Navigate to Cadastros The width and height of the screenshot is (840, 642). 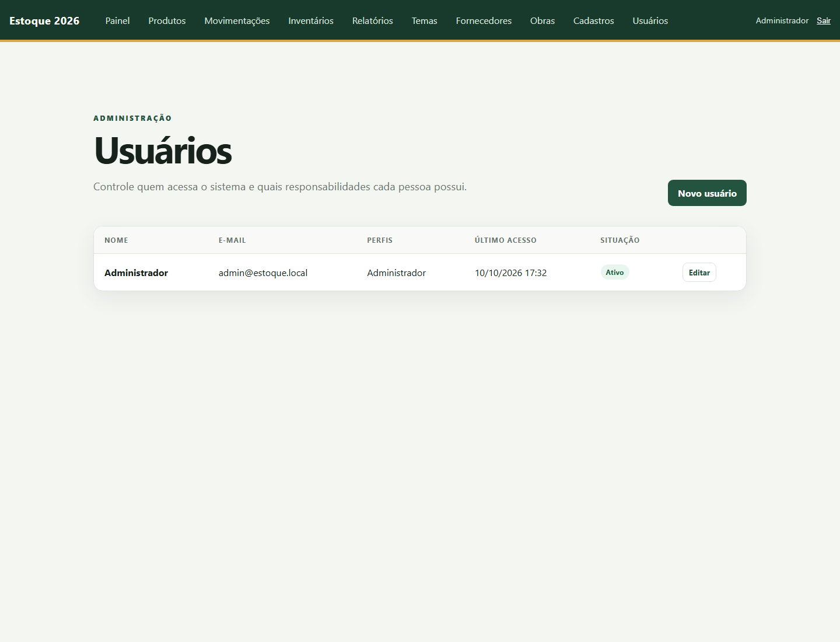tap(594, 20)
